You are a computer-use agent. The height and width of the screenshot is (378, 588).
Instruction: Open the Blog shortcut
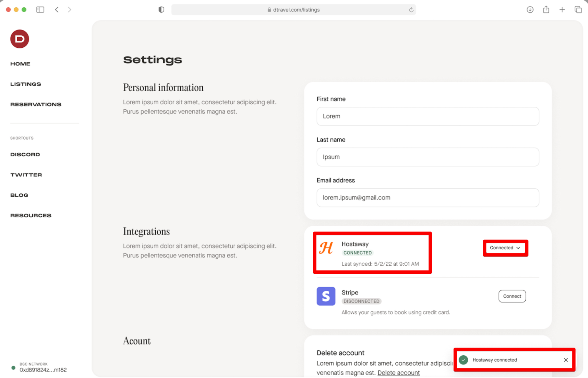click(19, 195)
